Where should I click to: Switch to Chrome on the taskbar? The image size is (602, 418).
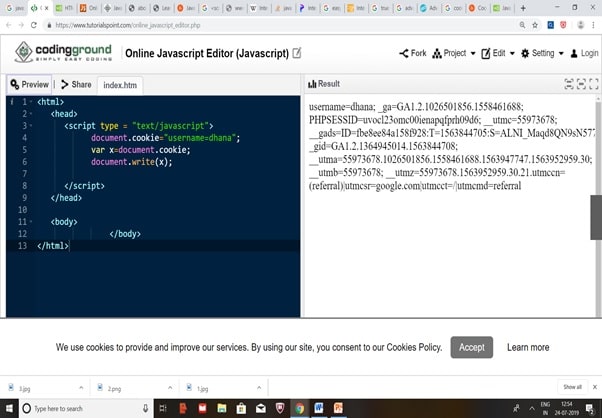point(299,408)
